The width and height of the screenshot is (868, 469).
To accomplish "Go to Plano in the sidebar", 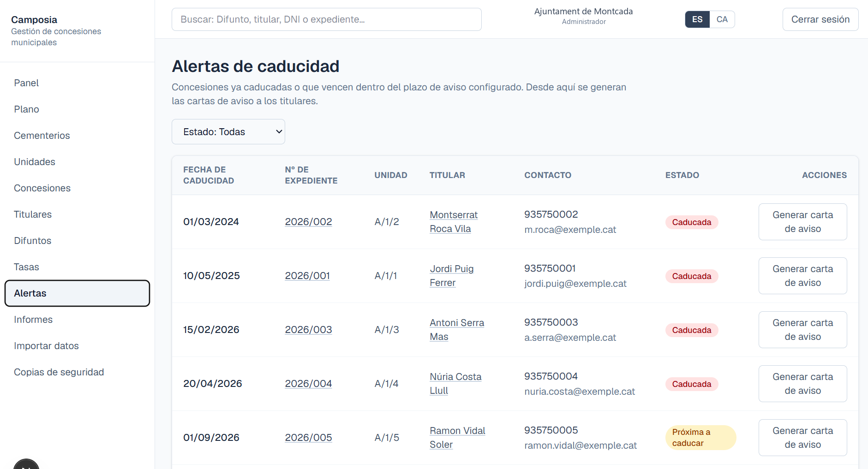I will (77, 109).
